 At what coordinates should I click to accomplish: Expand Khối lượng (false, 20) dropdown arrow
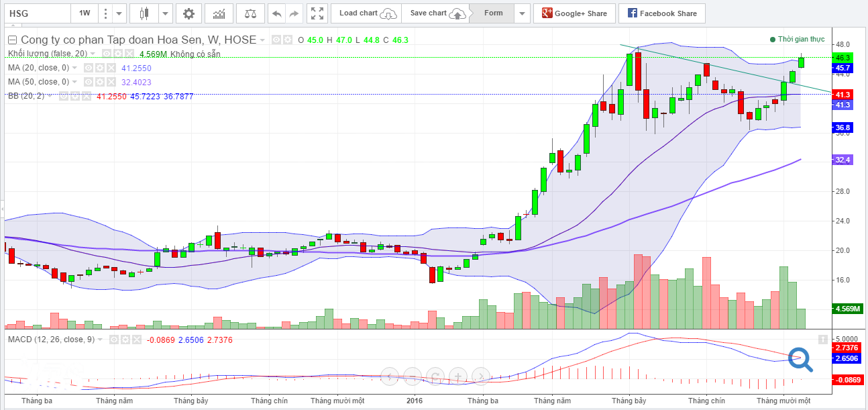point(93,53)
